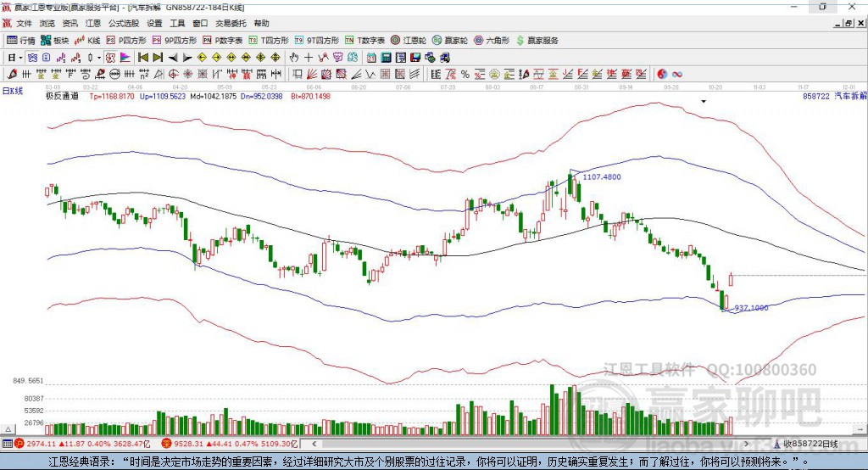Open the 日 period dropdown
Image resolution: width=868 pixels, height=470 pixels.
14,57
